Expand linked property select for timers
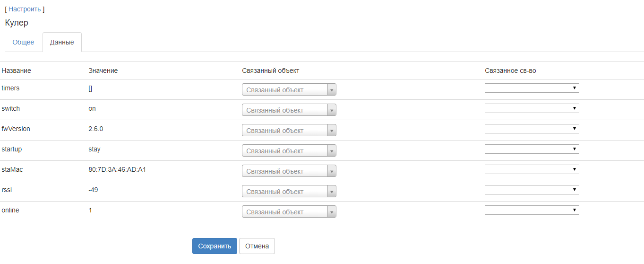This screenshot has height=264, width=644. pyautogui.click(x=532, y=88)
